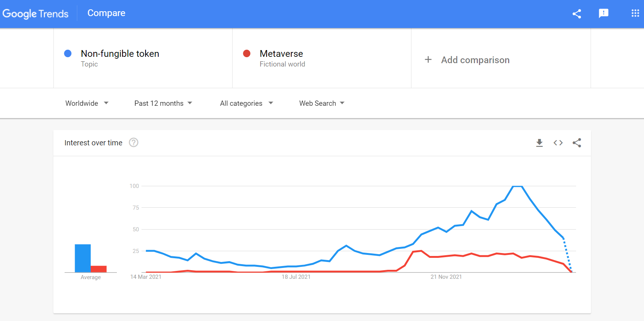Share the Interest over time chart
Viewport: 644px width, 321px height.
[x=577, y=143]
